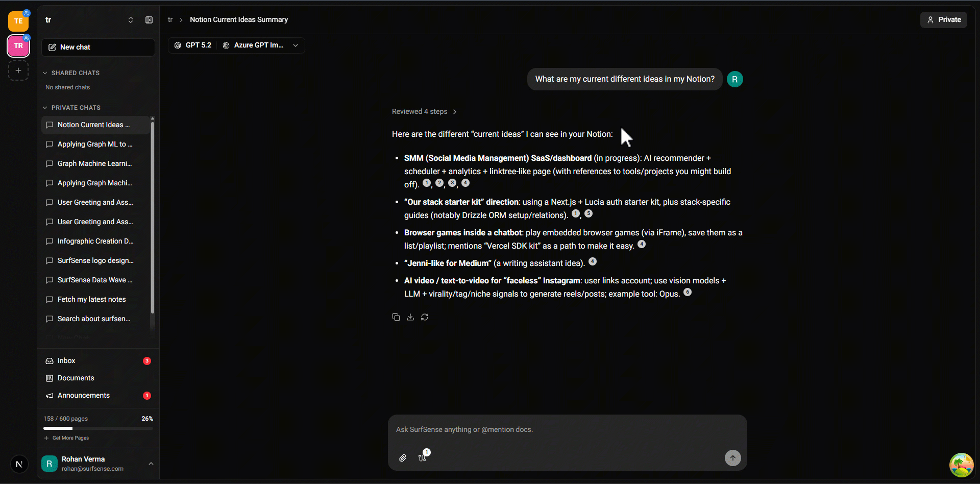Screen dimensions: 980x484
Task: Focus the Ask SurfSense message input field
Action: 567,430
